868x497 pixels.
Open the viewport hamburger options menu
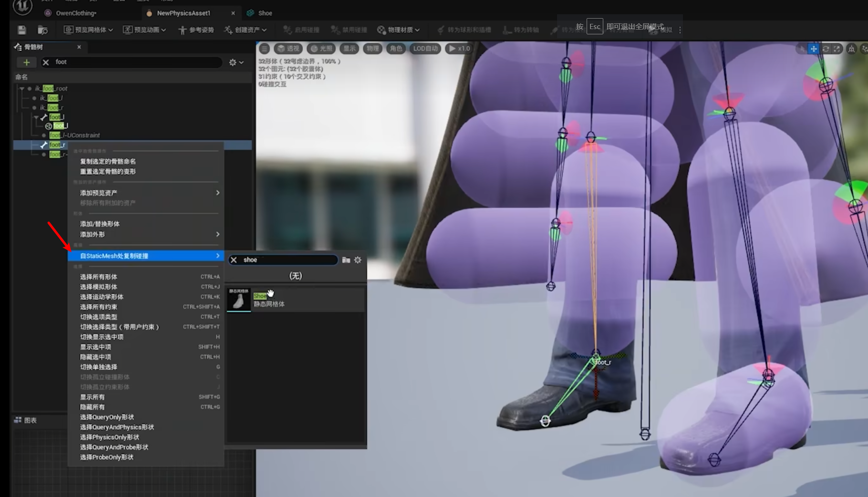(264, 49)
